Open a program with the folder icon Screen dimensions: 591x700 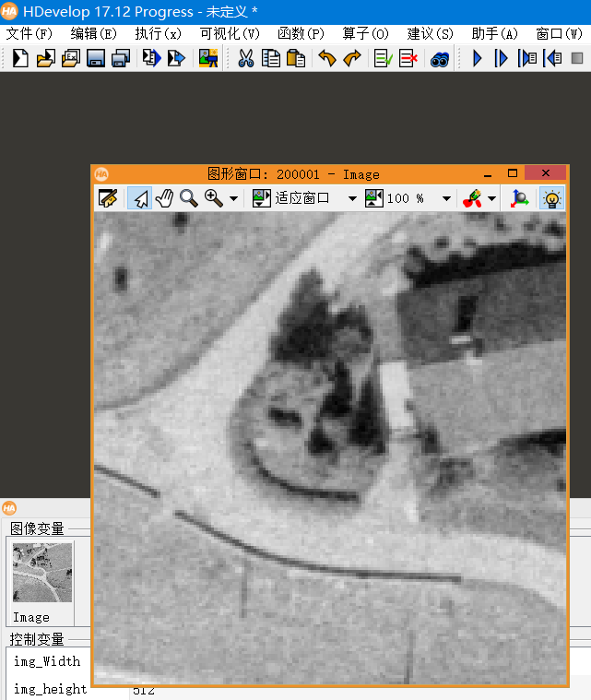coord(45,58)
